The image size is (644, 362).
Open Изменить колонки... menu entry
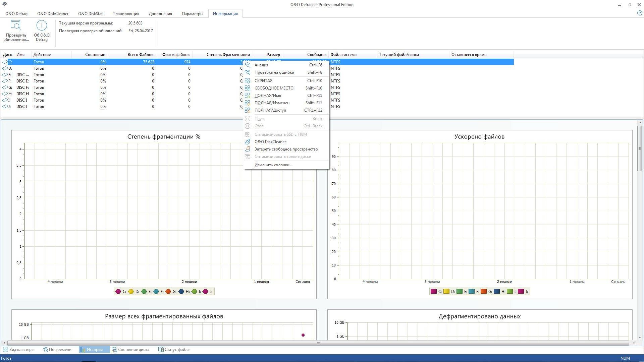coord(286,165)
